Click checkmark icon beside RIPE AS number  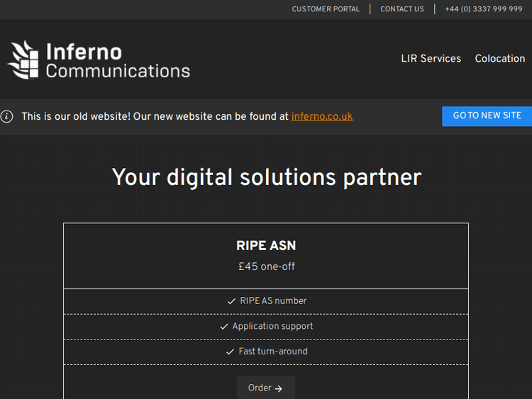pos(231,301)
